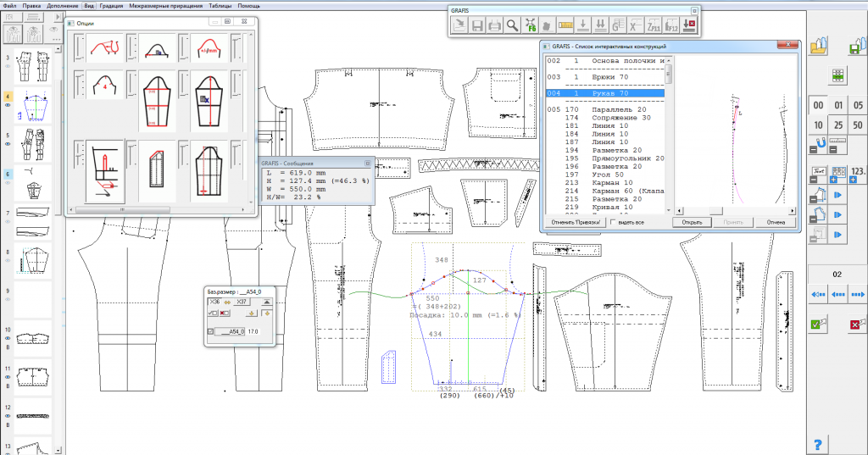Click the printer icon in GRAFIS toolbar
Viewport: 868px width, 455px height.
tap(495, 25)
